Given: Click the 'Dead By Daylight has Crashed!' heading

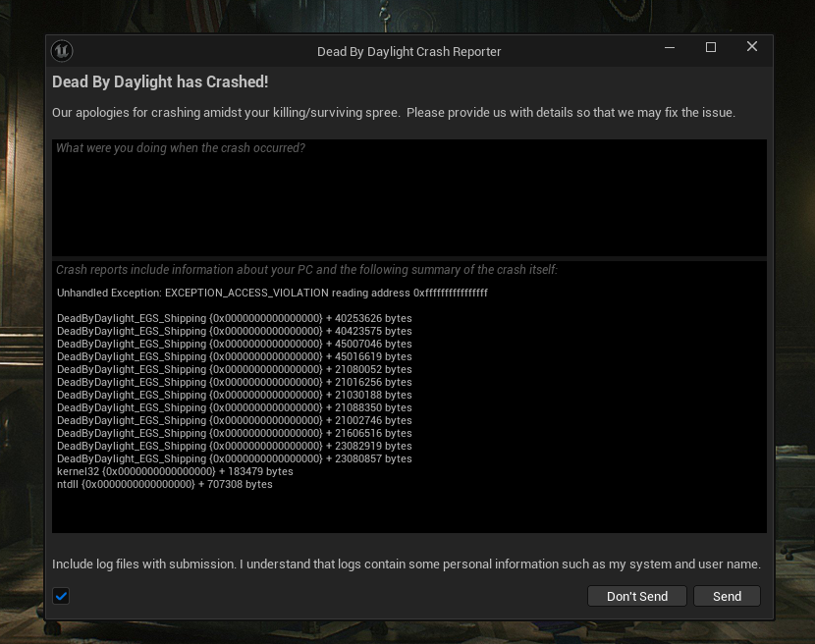Looking at the screenshot, I should pos(160,81).
